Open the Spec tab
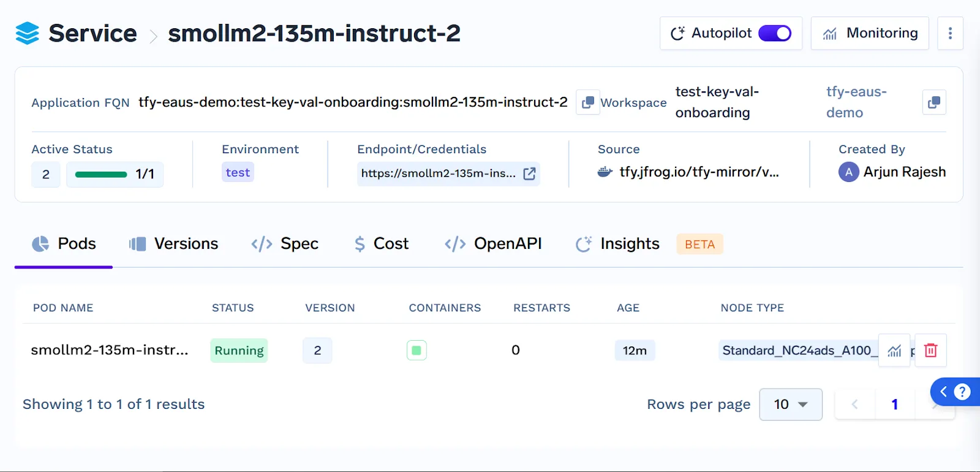 click(x=285, y=244)
